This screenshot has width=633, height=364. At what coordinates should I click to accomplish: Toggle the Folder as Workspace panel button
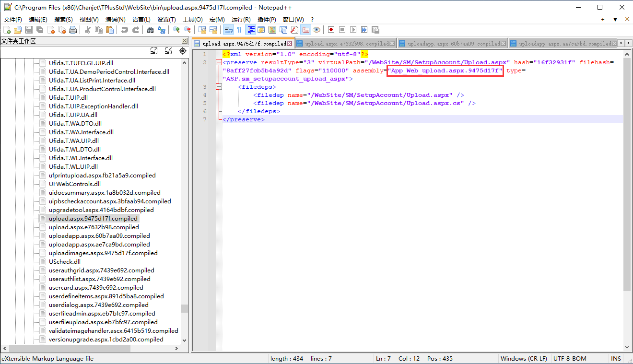(305, 30)
